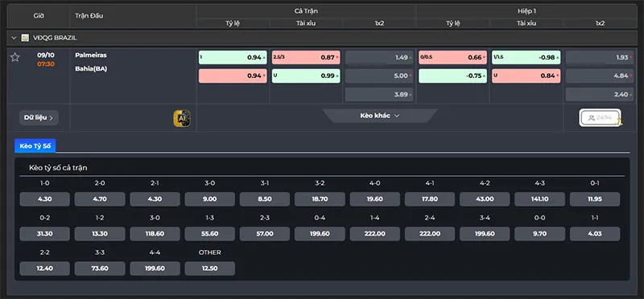Choose correct score 2-4 at 222.00

point(430,234)
